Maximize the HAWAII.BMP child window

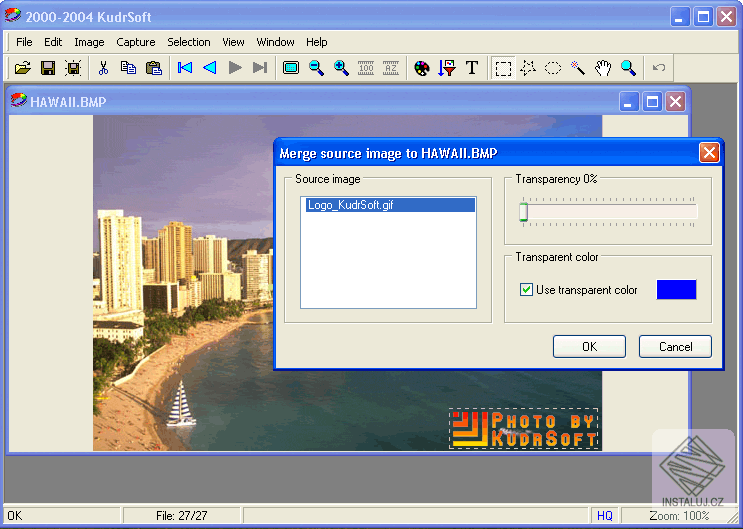(652, 102)
